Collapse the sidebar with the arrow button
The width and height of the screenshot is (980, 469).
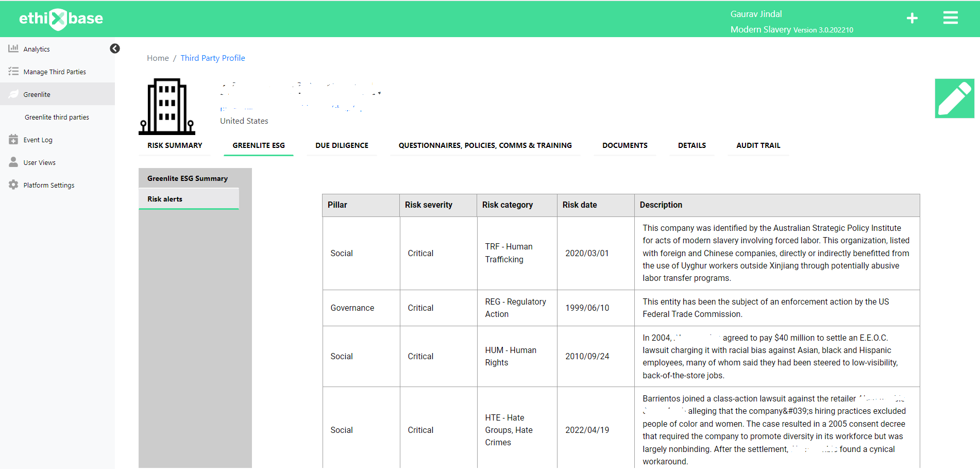(114, 48)
